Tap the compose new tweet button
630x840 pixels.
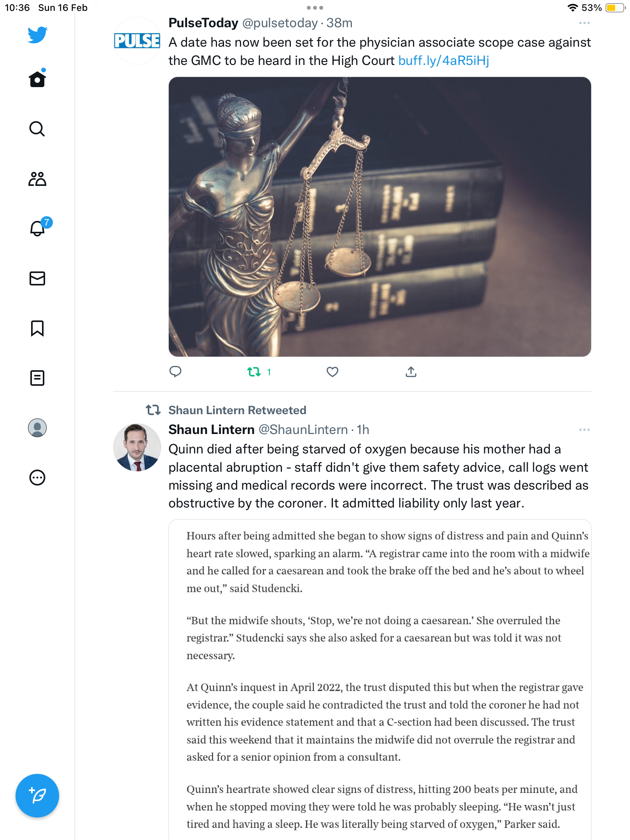[x=37, y=796]
